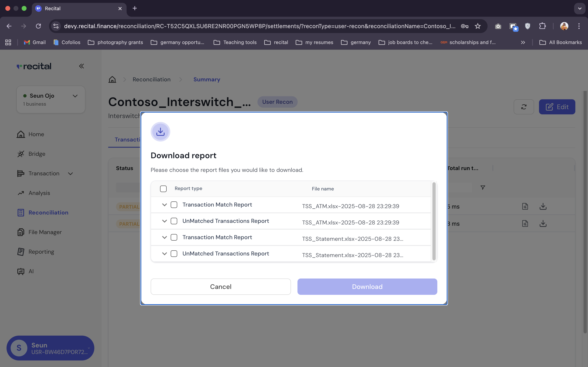The width and height of the screenshot is (588, 367).
Task: Click the refresh icon beside Edit button
Action: pyautogui.click(x=524, y=107)
